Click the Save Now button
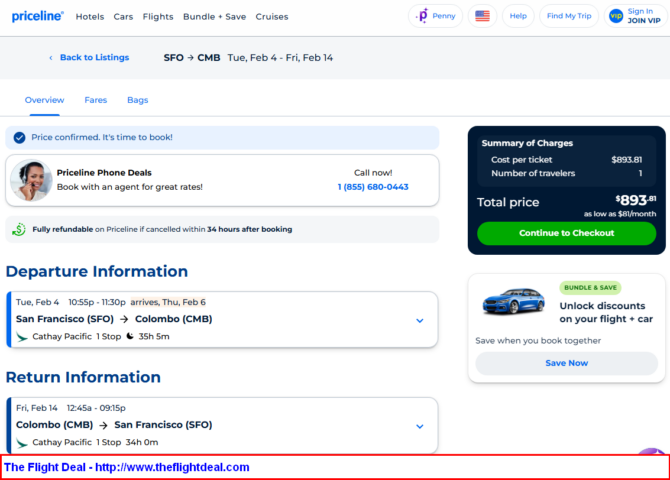Image resolution: width=670 pixels, height=480 pixels. [566, 363]
